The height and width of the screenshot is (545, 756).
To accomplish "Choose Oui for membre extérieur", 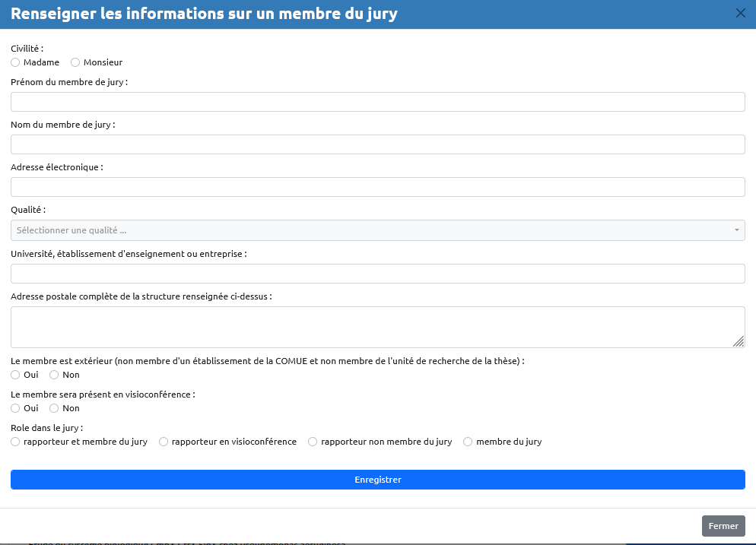I will point(15,375).
